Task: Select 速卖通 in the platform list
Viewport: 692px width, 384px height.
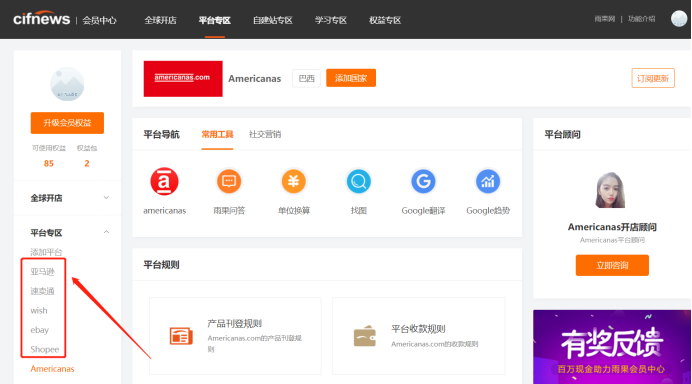Action: click(x=42, y=291)
